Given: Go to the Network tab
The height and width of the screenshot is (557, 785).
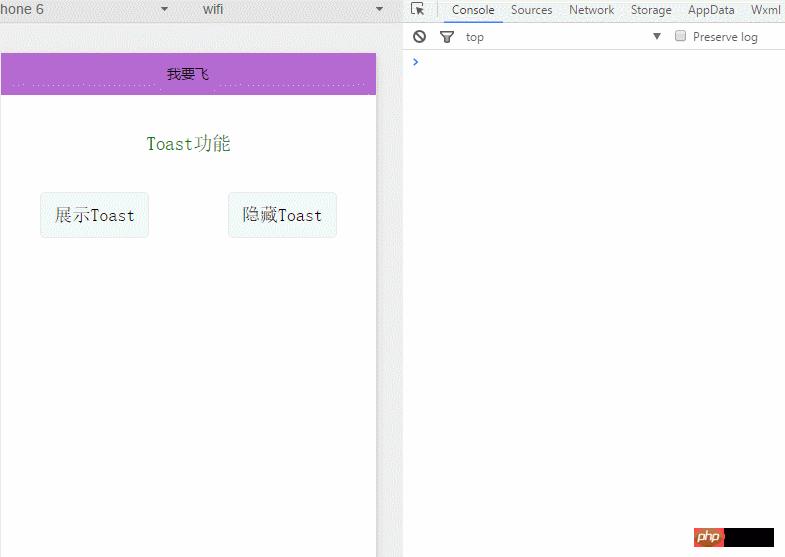Looking at the screenshot, I should click(x=591, y=10).
